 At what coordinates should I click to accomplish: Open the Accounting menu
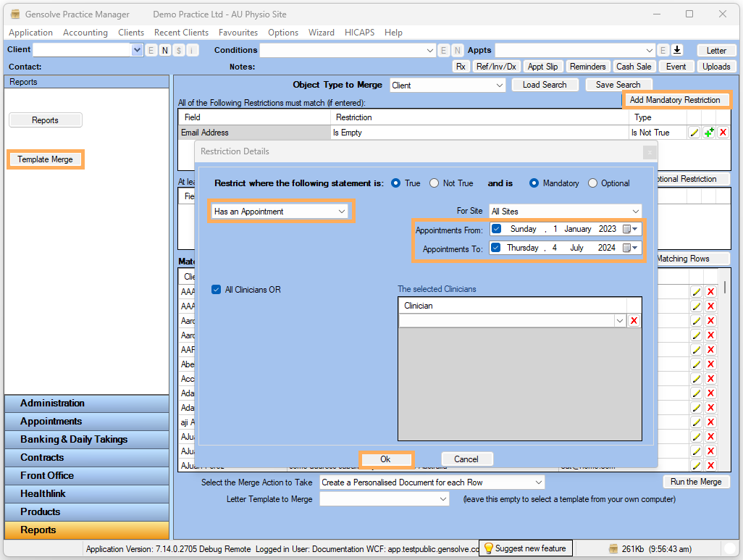click(85, 33)
